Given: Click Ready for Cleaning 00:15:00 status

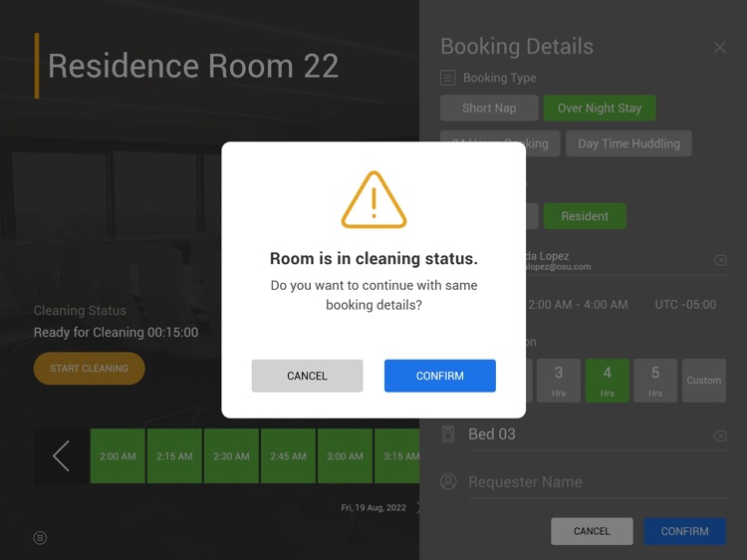Looking at the screenshot, I should tap(116, 332).
